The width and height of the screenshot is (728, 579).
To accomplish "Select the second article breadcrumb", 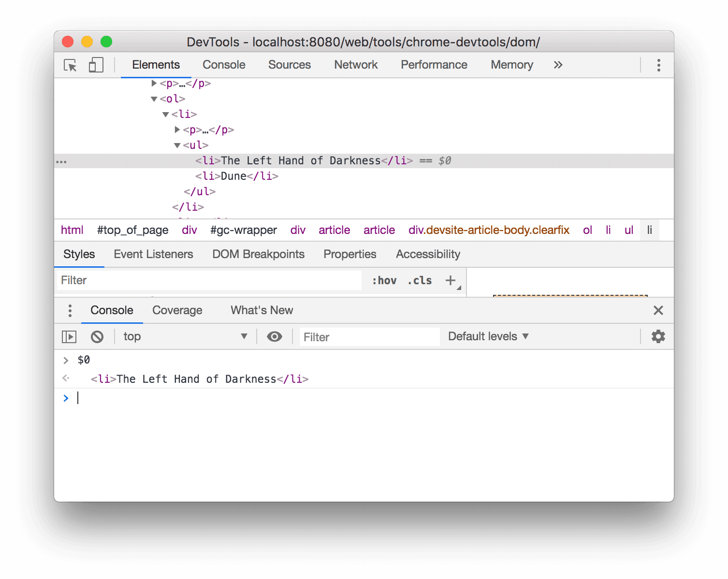I will [379, 230].
